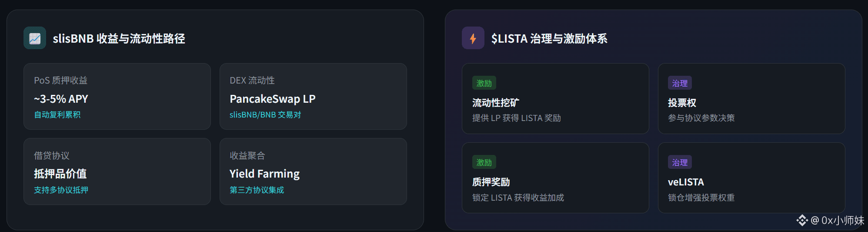Click the 锁仓增强投票权重 description text
Screen dimensions: 868x232
pyautogui.click(x=701, y=198)
